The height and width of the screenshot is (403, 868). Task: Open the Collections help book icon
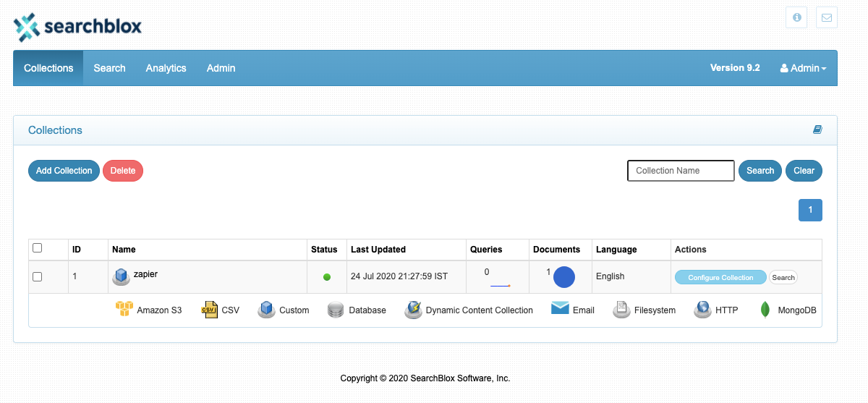point(817,130)
